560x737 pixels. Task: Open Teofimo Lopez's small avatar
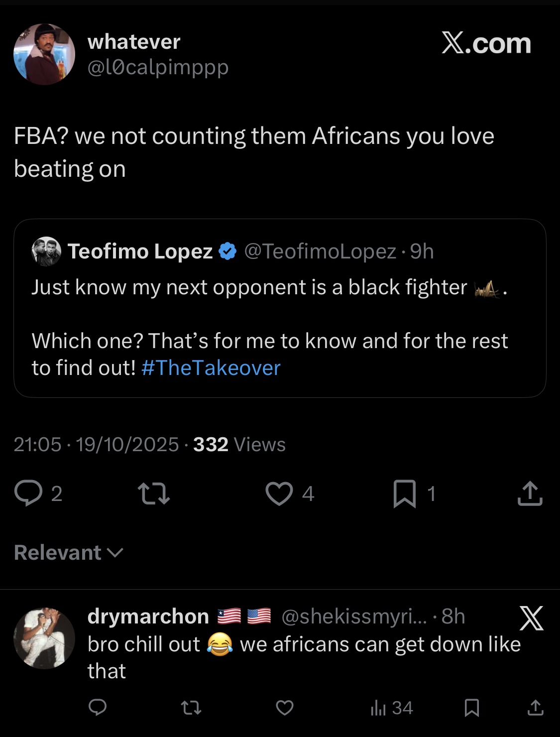click(46, 251)
